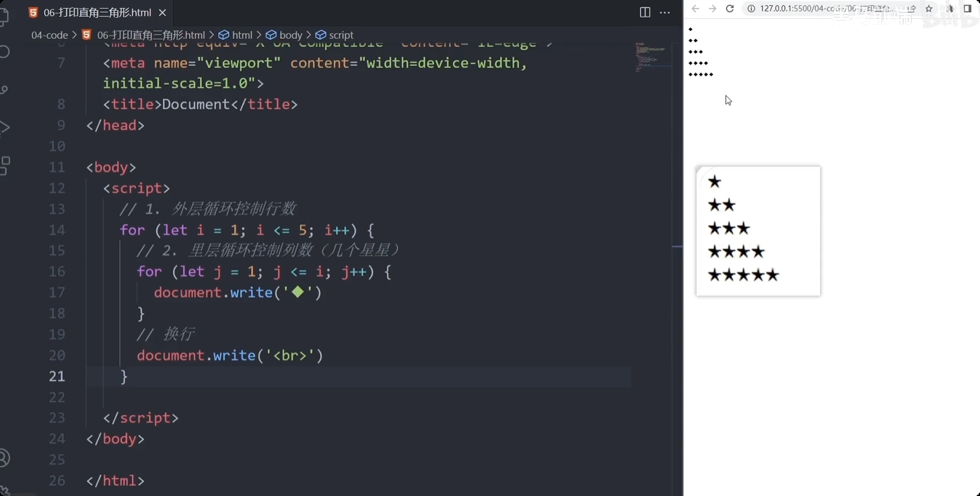Open the browser side panel
Image resolution: width=980 pixels, height=496 pixels.
pos(968,9)
